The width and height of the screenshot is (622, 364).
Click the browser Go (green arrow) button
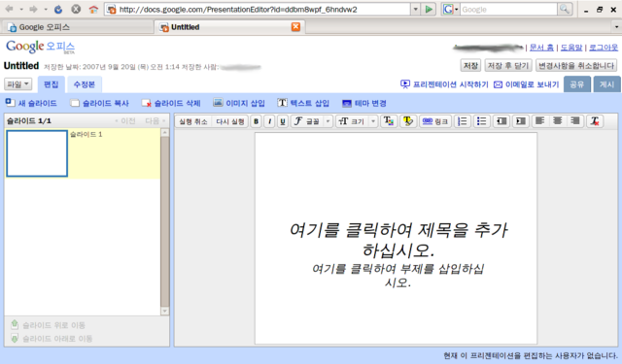(429, 9)
